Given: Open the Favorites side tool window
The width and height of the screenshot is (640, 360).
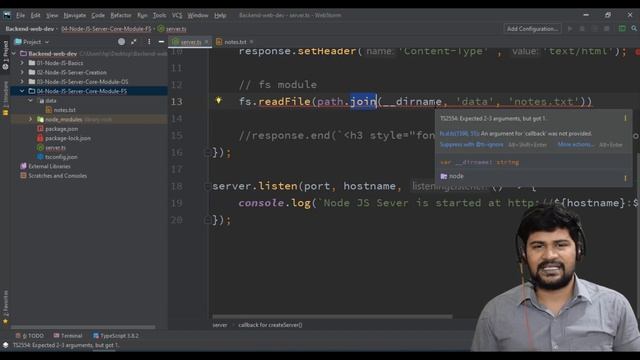Looking at the screenshot, I should point(5,307).
